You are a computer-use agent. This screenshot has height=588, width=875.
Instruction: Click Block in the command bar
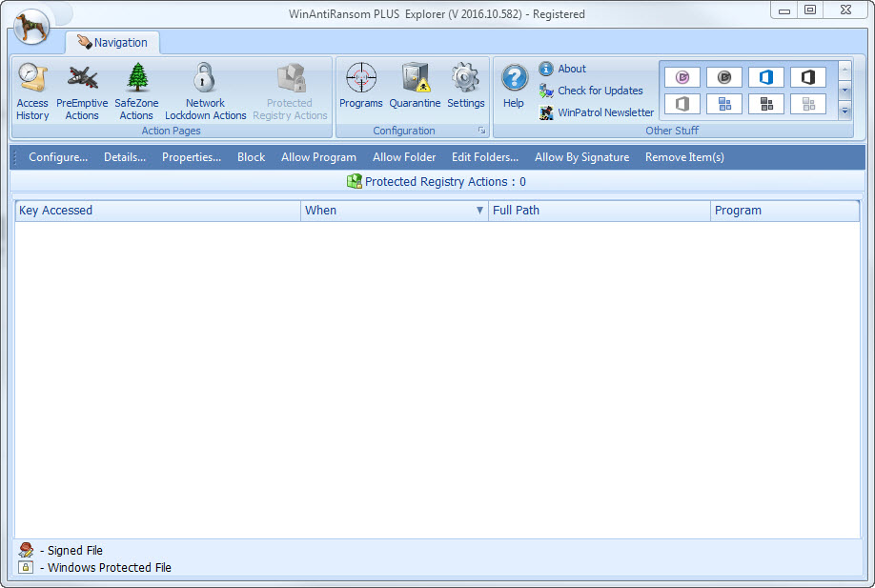251,157
